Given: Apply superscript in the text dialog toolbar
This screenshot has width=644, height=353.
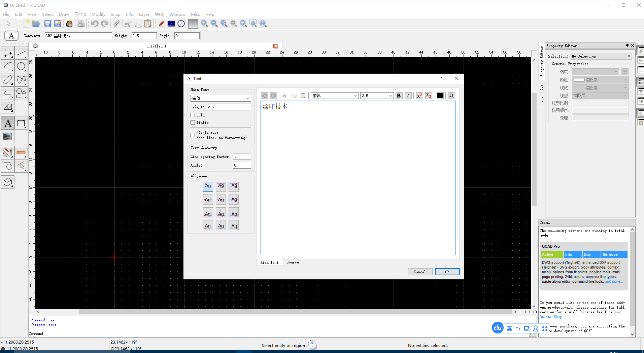Looking at the screenshot, I should click(419, 95).
